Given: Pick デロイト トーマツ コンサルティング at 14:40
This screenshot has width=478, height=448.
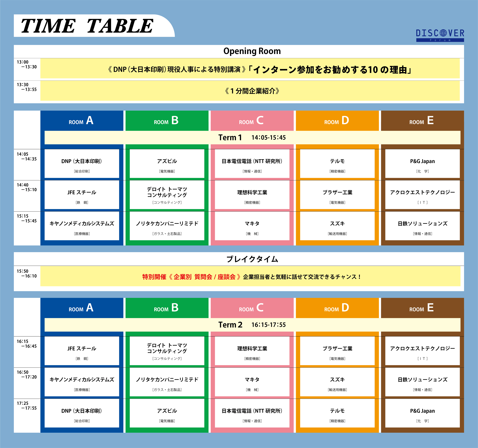Looking at the screenshot, I should (x=167, y=195).
